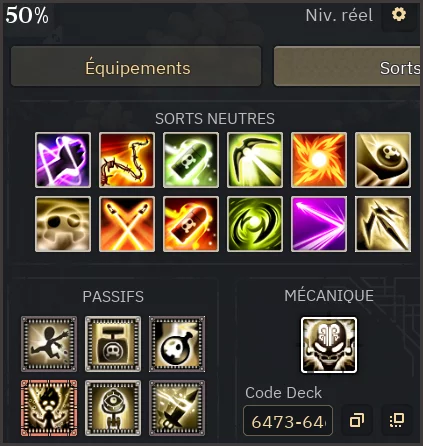423x446 pixels.
Task: Switch to the Équipements tab
Action: (x=136, y=66)
